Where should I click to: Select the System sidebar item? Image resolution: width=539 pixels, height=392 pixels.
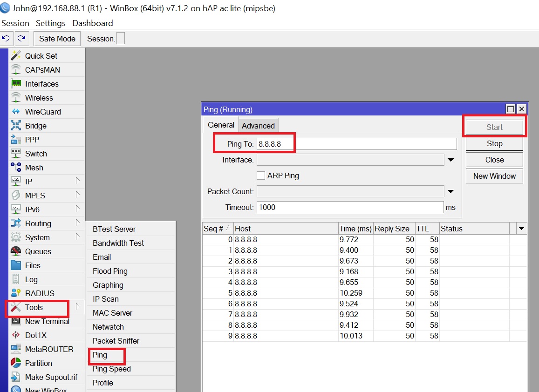click(x=47, y=237)
